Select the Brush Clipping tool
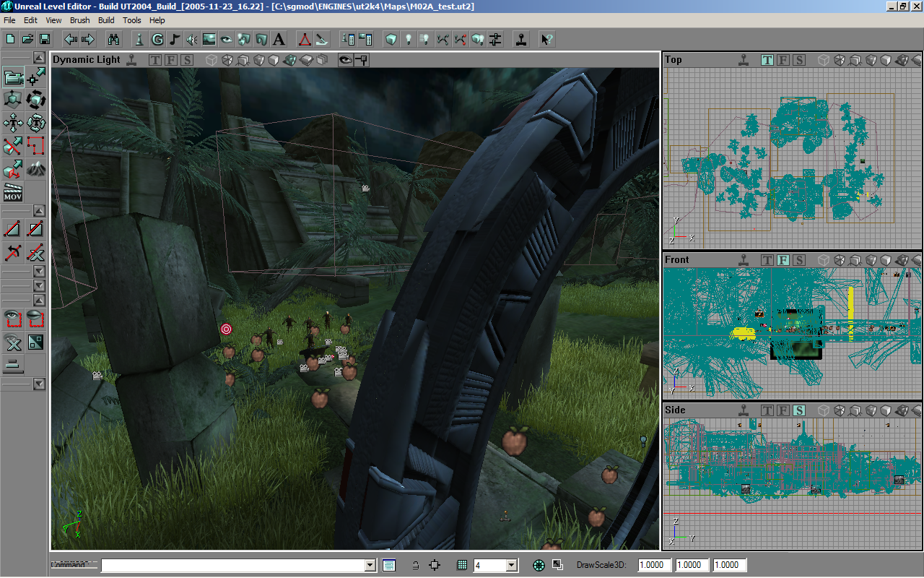Viewport: 924px width, 578px height. (x=13, y=146)
